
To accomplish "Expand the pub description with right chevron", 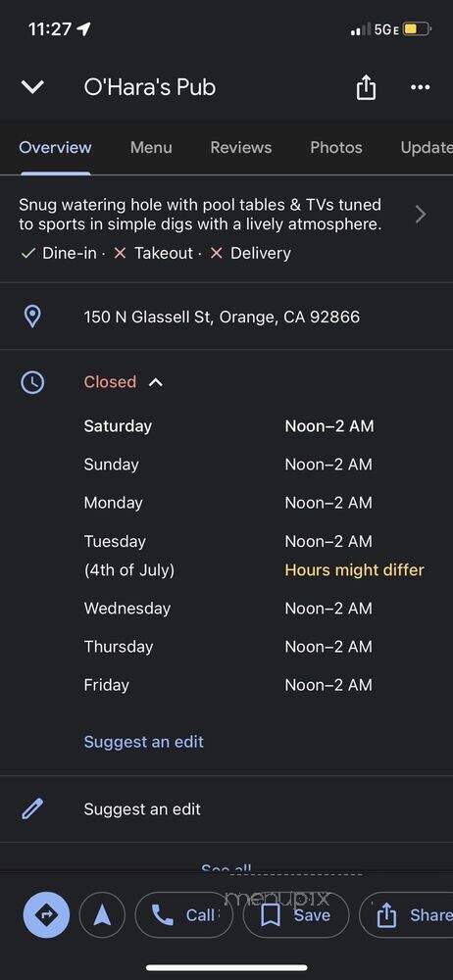I will [x=421, y=215].
